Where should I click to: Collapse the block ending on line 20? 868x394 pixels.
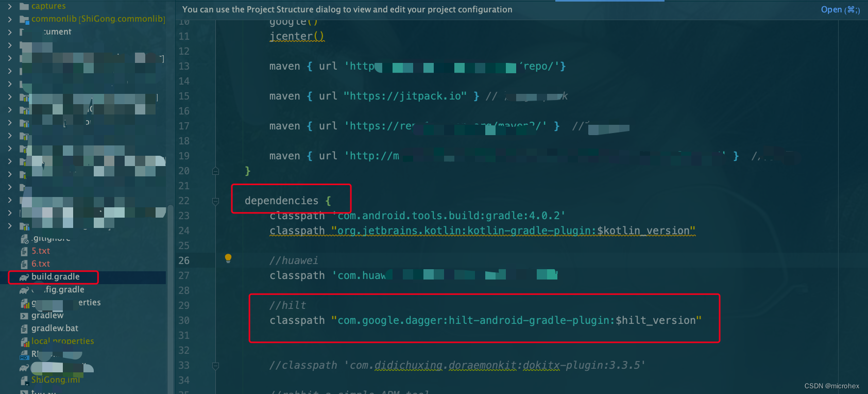click(x=216, y=171)
